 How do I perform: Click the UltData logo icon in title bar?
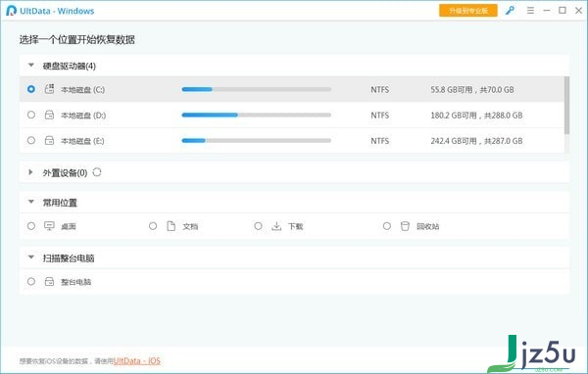pos(11,11)
